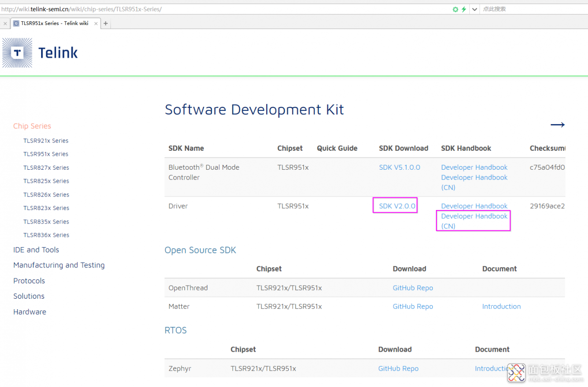Click the Software Development Kit heading
Image resolution: width=588 pixels, height=387 pixels.
point(254,110)
